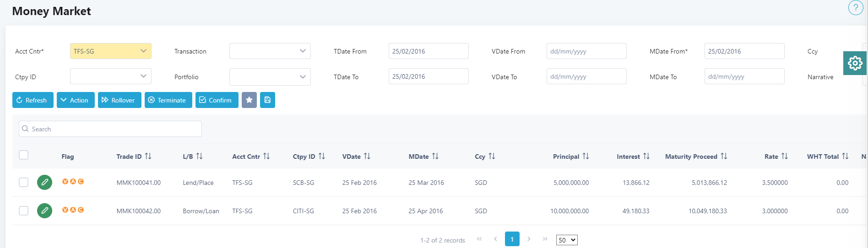Check the row for MMK100041.00
This screenshot has width=868, height=248.
point(24,183)
